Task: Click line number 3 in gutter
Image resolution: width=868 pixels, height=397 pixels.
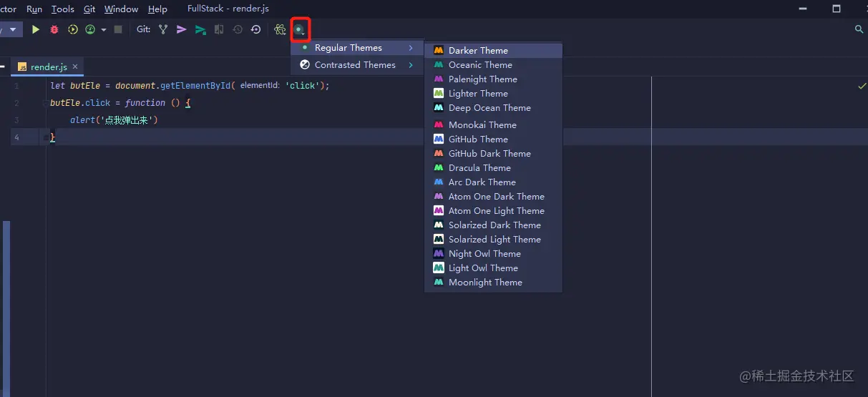Action: point(16,120)
